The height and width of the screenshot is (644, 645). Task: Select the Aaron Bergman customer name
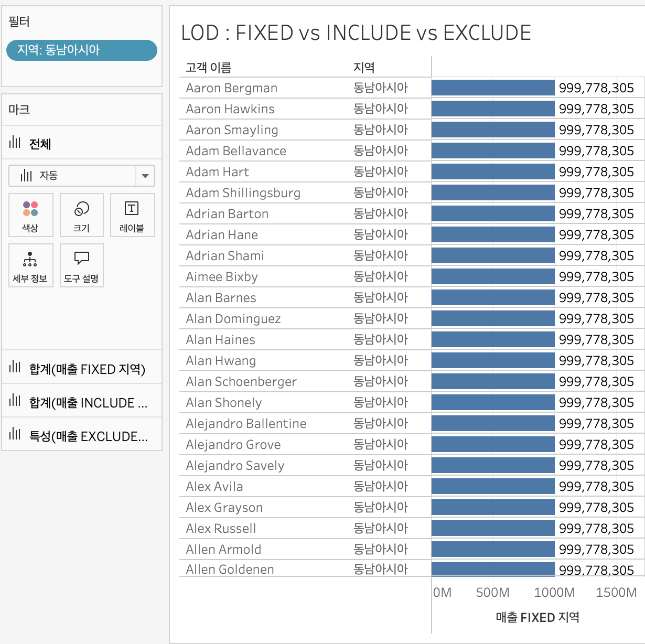232,88
